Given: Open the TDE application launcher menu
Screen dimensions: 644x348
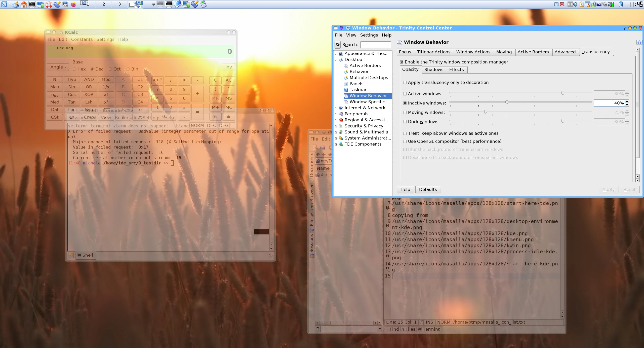Looking at the screenshot, I should point(4,4).
